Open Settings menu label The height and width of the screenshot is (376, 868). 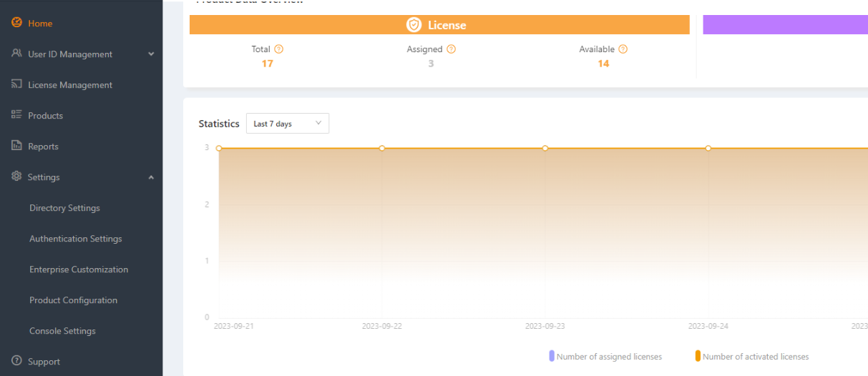point(44,177)
